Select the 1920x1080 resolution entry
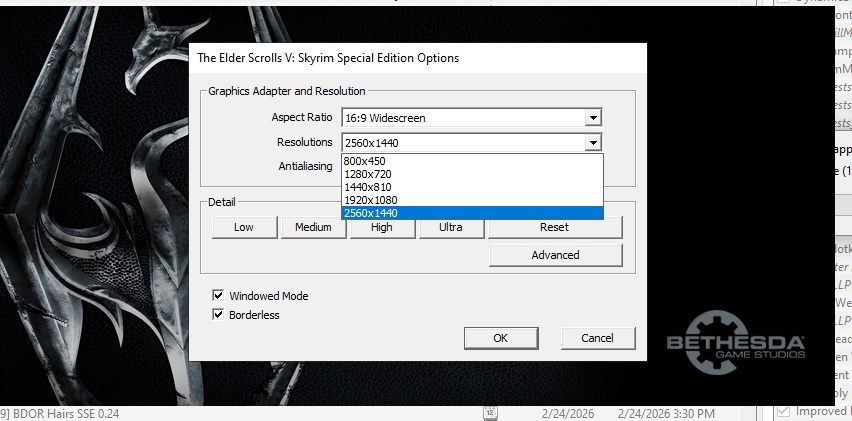852x421 pixels. tap(472, 200)
